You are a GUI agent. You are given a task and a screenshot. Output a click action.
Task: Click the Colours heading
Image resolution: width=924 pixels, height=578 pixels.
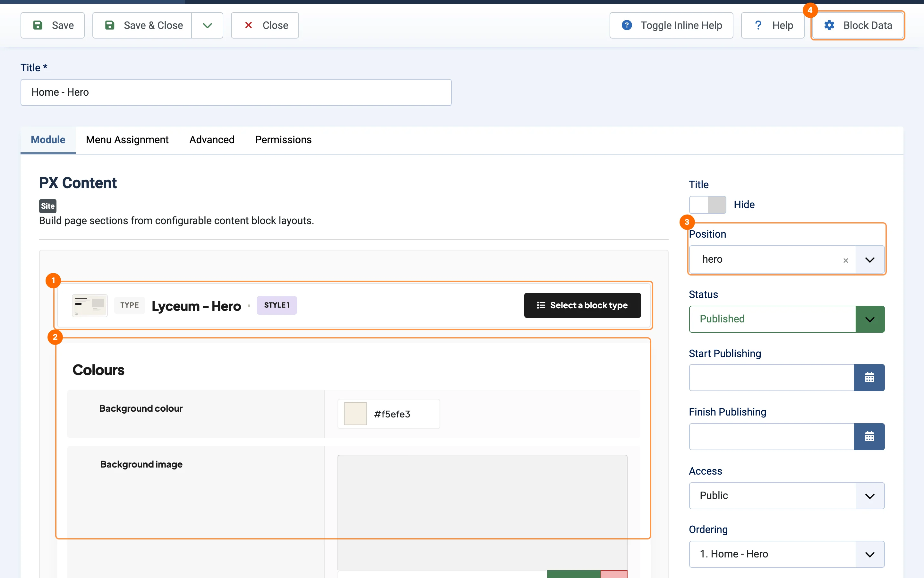pos(98,370)
